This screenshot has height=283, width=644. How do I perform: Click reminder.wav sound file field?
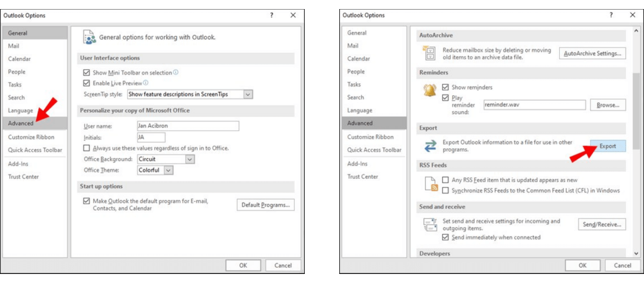coord(534,105)
